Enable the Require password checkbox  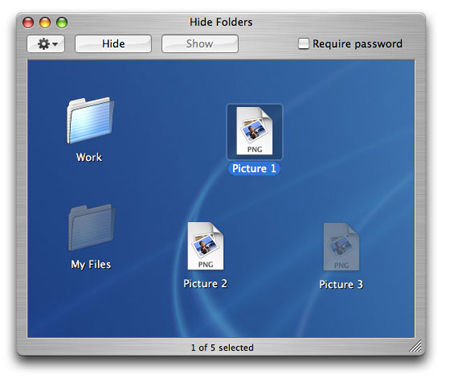click(x=303, y=44)
